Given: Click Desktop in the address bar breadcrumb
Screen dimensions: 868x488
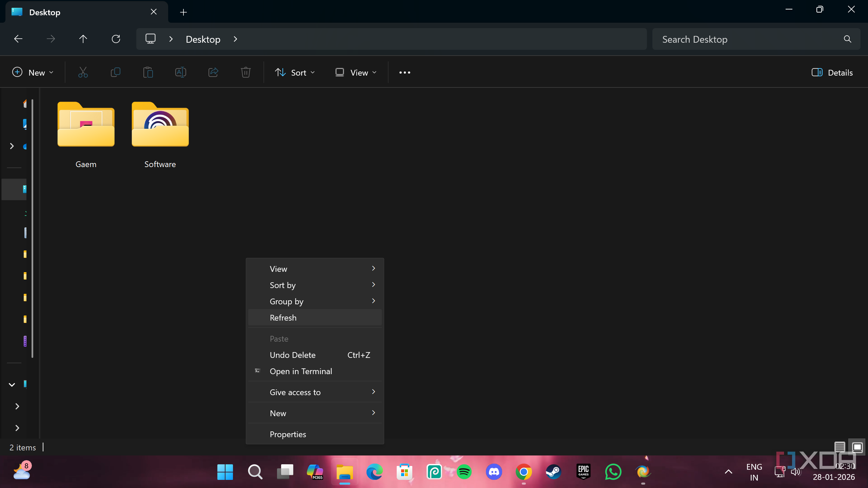Looking at the screenshot, I should click(x=203, y=39).
